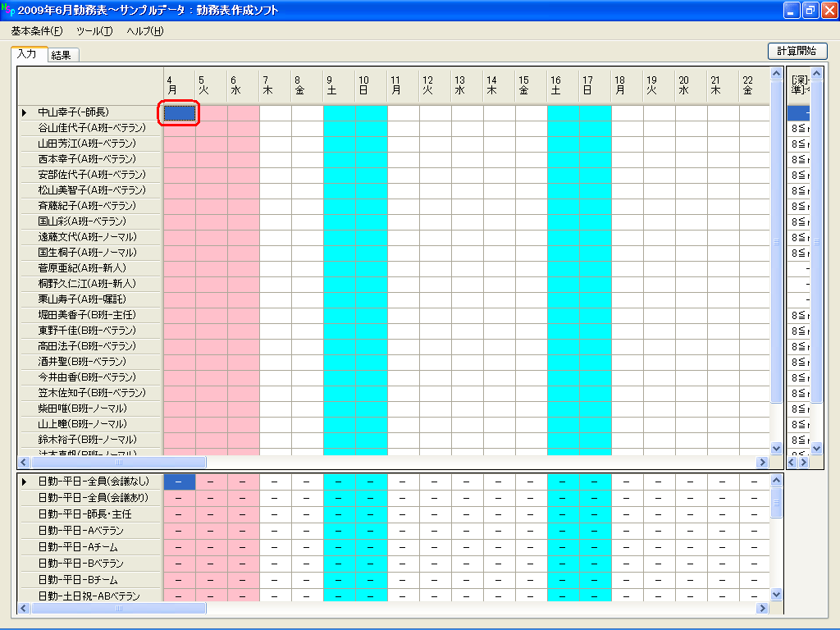Viewport: 840px width, 630px height.
Task: Select the 日勤-平日-師長・主任 shift row
Action: tap(90, 514)
